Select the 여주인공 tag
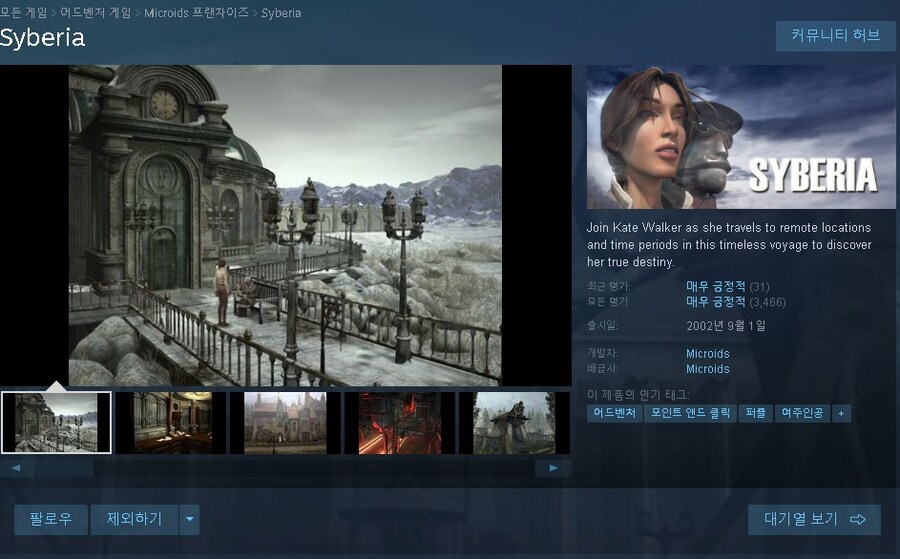The width and height of the screenshot is (900, 559). (802, 413)
